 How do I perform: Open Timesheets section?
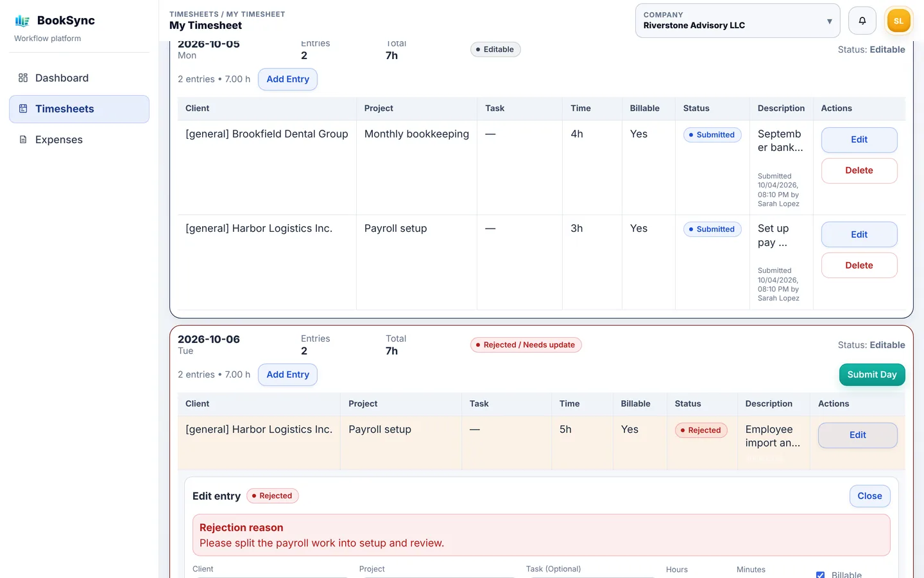80,109
